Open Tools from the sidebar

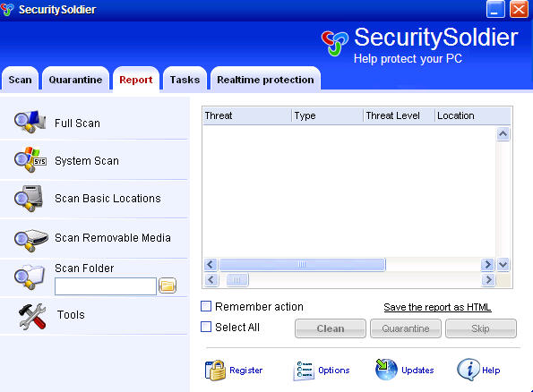[71, 315]
